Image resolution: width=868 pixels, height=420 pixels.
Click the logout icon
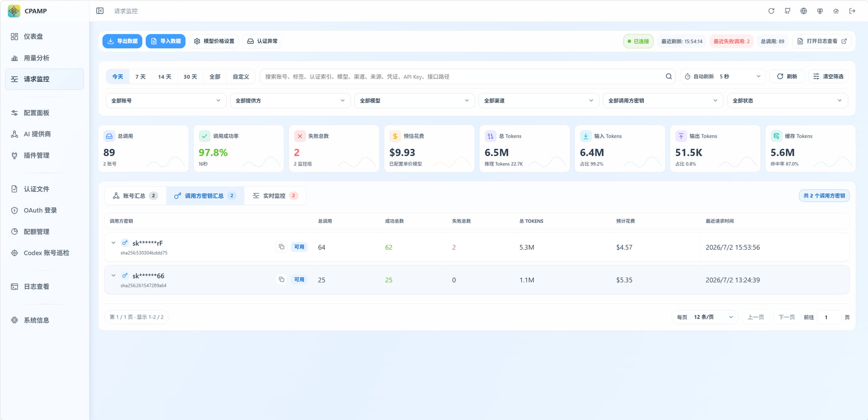pyautogui.click(x=852, y=11)
